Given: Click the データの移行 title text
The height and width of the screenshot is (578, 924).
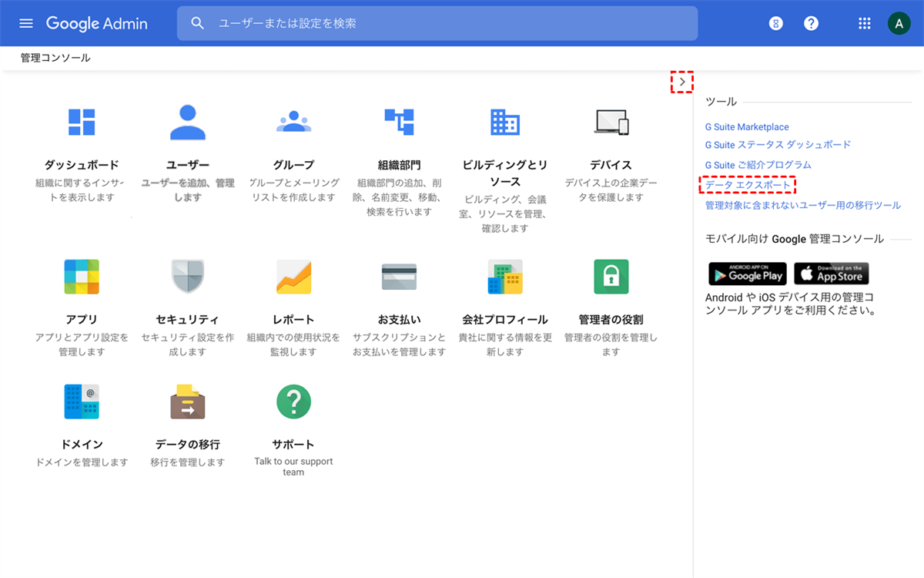Looking at the screenshot, I should 188,445.
